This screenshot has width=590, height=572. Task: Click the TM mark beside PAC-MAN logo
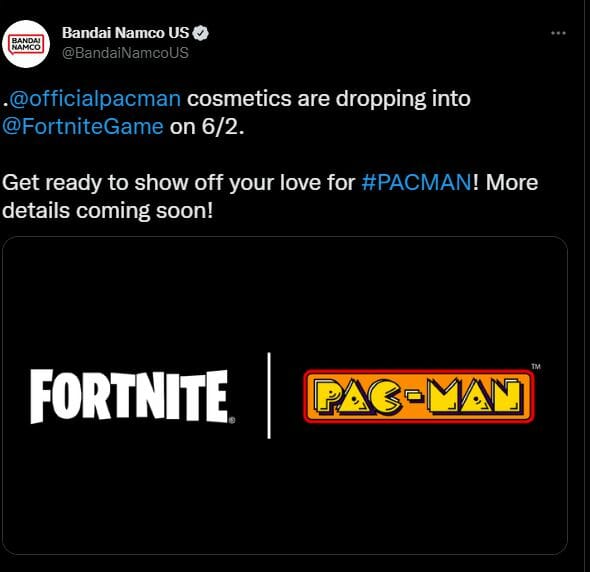pyautogui.click(x=536, y=367)
